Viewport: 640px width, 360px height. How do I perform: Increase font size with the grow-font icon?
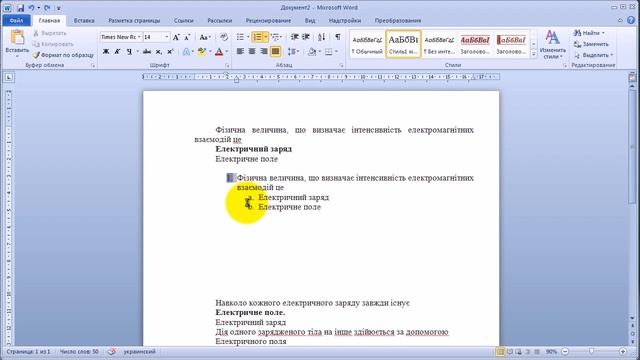(x=176, y=37)
